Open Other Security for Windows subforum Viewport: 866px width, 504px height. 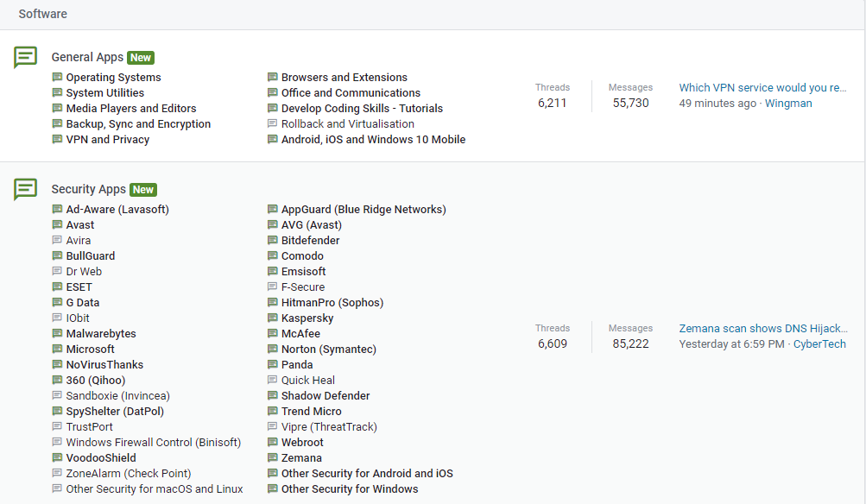(349, 489)
